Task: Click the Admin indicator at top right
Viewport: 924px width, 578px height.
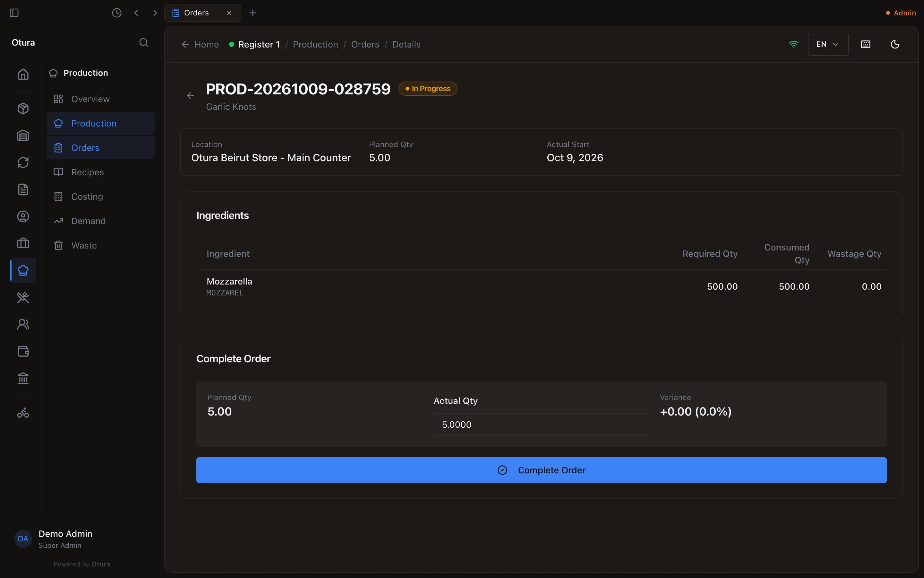Action: (x=901, y=13)
